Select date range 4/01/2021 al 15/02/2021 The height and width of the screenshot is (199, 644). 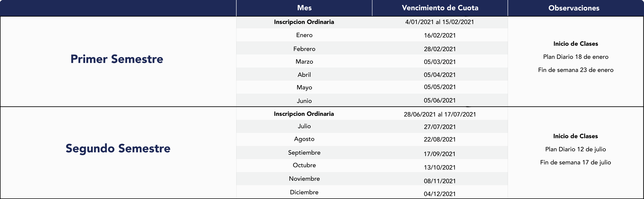tap(440, 22)
